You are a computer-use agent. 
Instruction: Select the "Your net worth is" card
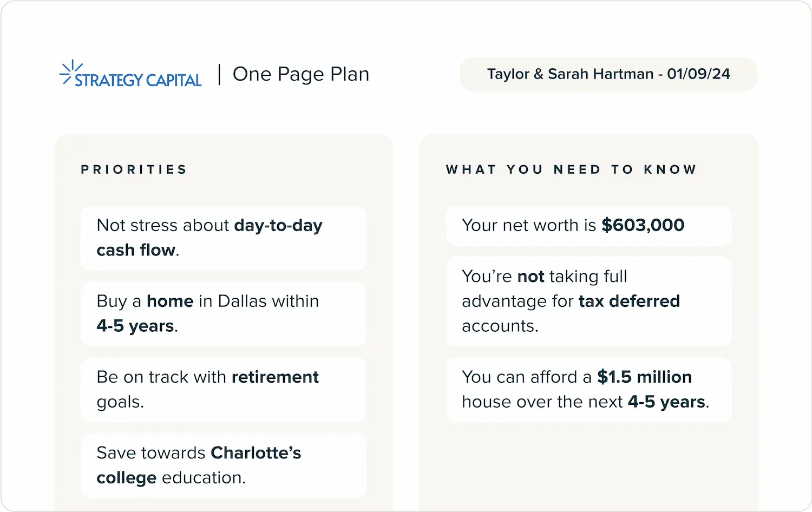(x=588, y=225)
